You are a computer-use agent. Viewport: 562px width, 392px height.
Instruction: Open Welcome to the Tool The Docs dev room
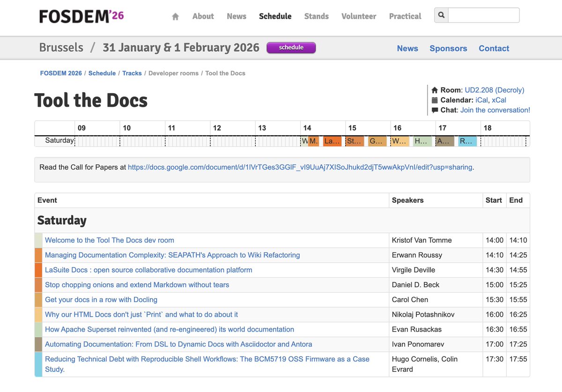pyautogui.click(x=110, y=240)
